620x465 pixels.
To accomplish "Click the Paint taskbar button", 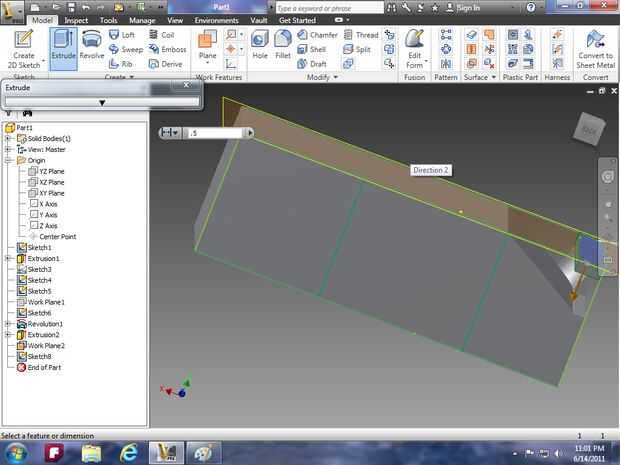I will (x=204, y=453).
